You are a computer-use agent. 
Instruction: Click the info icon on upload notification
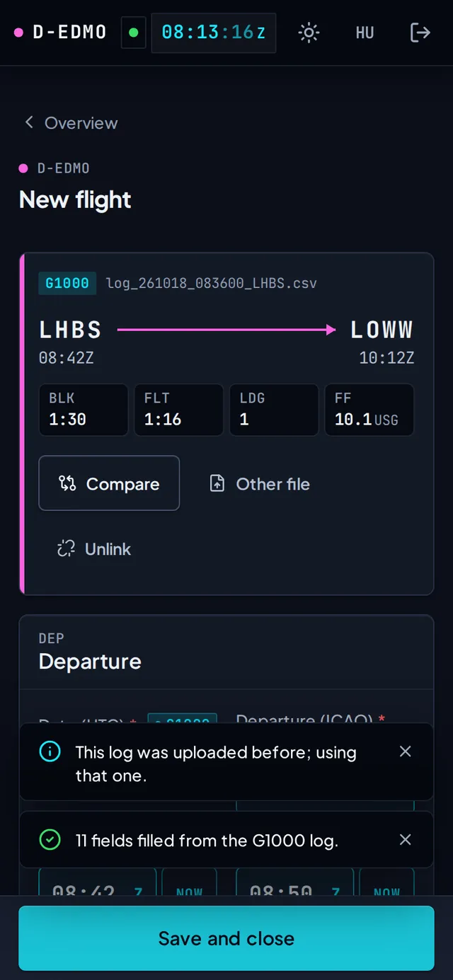[50, 752]
